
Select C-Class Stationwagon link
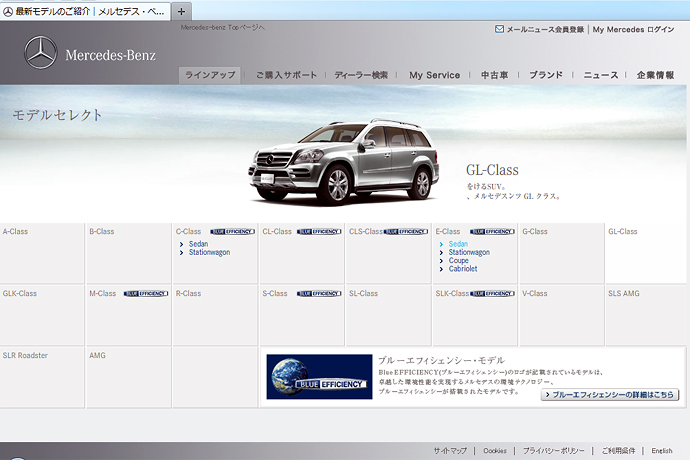point(209,252)
